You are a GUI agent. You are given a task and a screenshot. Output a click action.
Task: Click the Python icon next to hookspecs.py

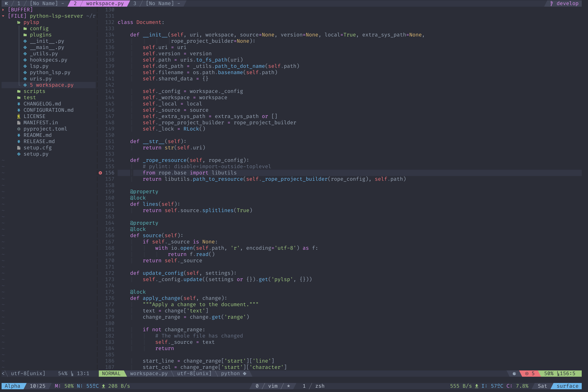point(25,60)
